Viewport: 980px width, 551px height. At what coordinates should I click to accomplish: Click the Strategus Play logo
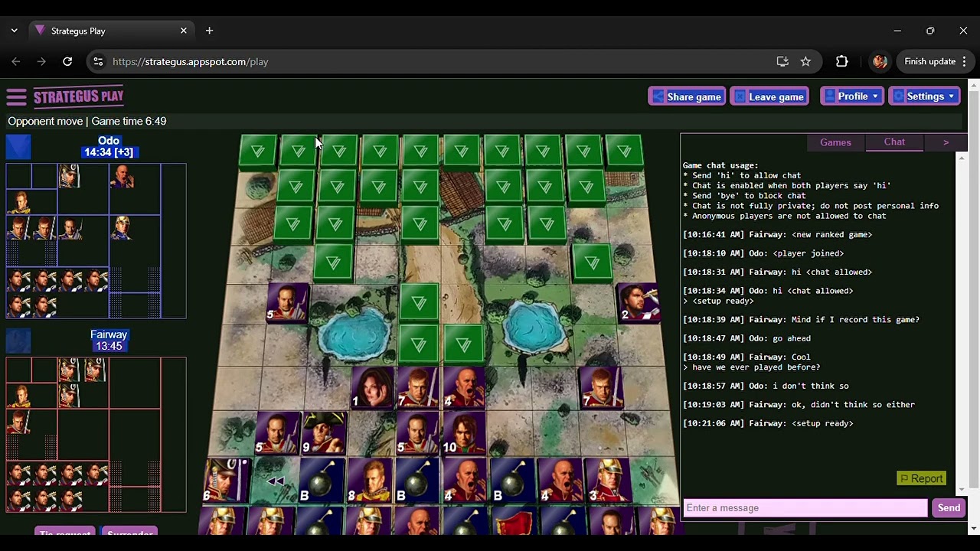pyautogui.click(x=78, y=96)
